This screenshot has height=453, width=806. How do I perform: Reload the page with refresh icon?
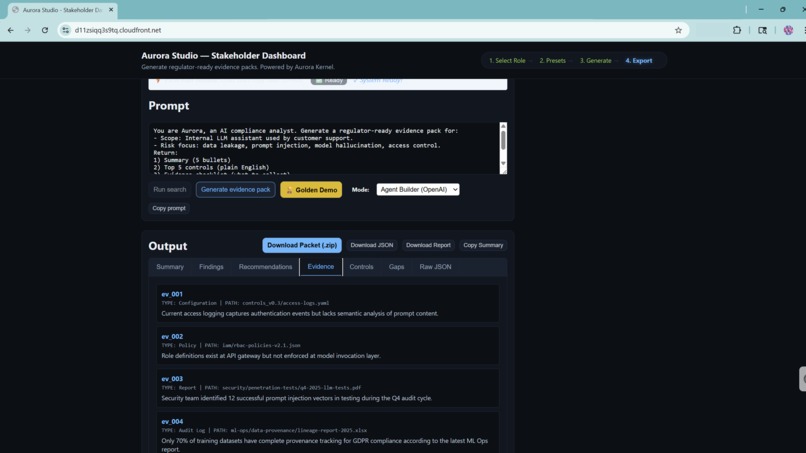point(45,30)
